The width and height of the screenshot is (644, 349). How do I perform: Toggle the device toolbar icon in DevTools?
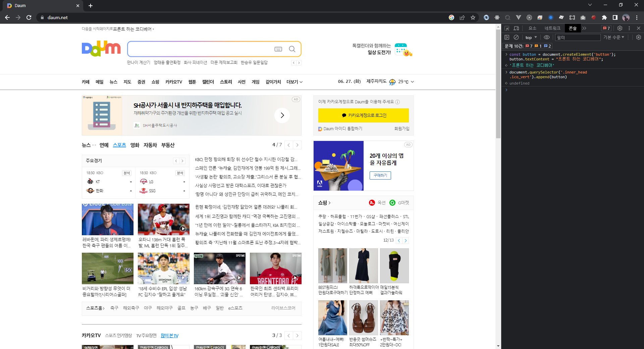pos(517,28)
